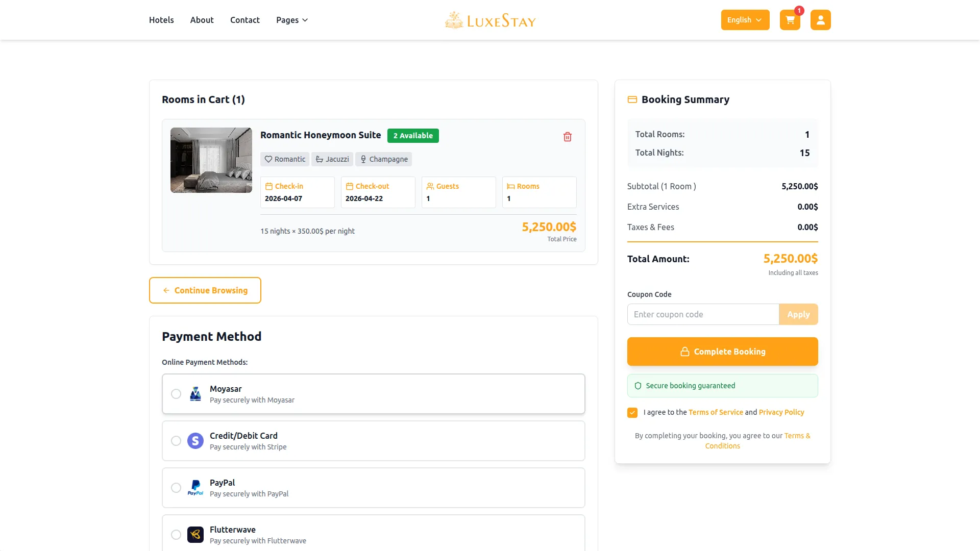The width and height of the screenshot is (980, 551).
Task: Click the PayPal logo icon
Action: (195, 488)
